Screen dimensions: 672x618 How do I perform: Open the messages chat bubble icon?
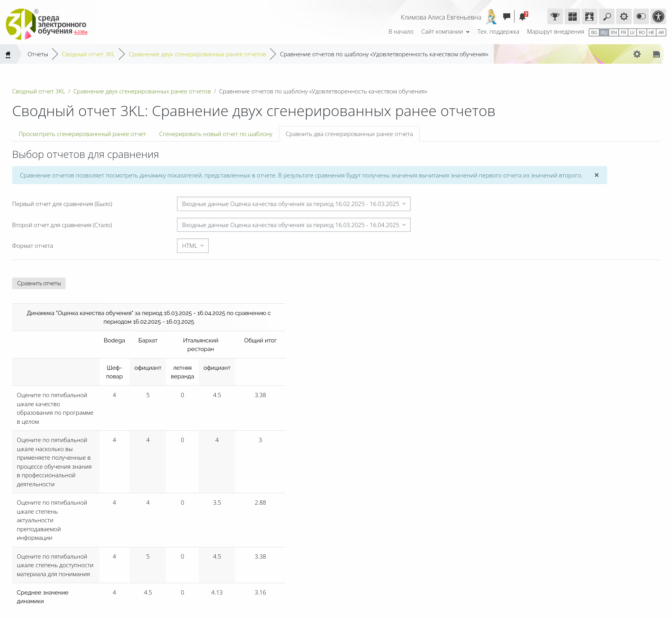click(507, 17)
